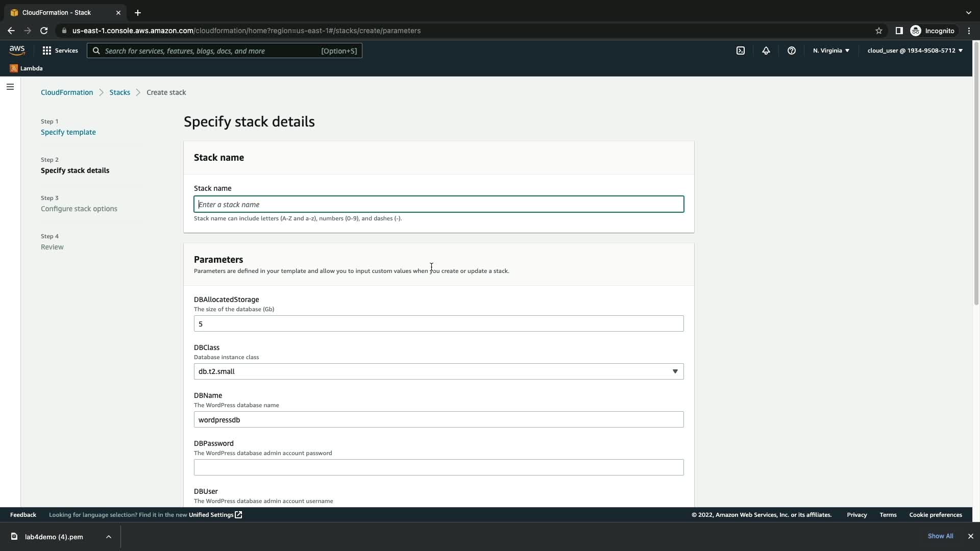980x551 pixels.
Task: Open the notifications bell icon
Action: point(766,51)
